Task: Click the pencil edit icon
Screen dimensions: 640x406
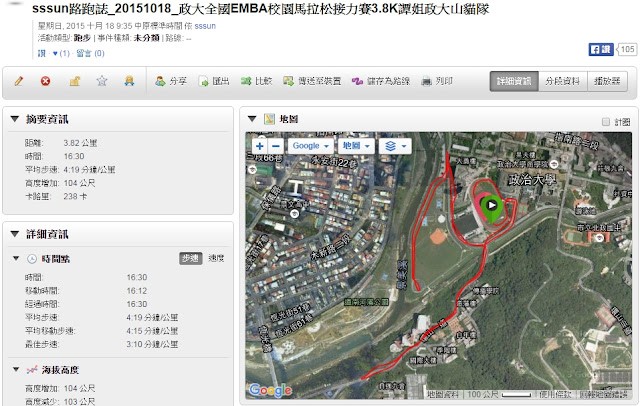Action: tap(18, 81)
